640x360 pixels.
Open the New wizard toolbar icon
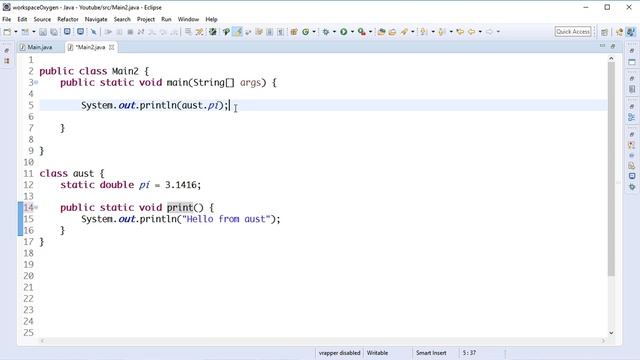click(x=7, y=32)
